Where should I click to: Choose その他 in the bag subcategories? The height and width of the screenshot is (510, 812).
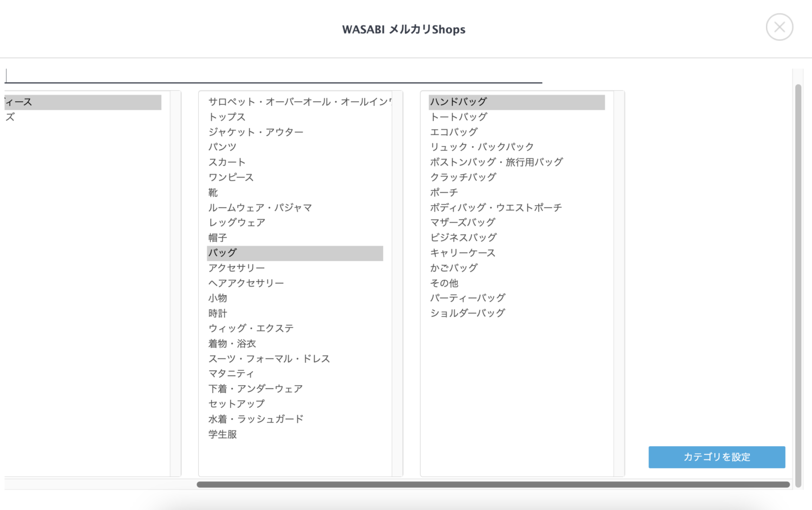(444, 283)
